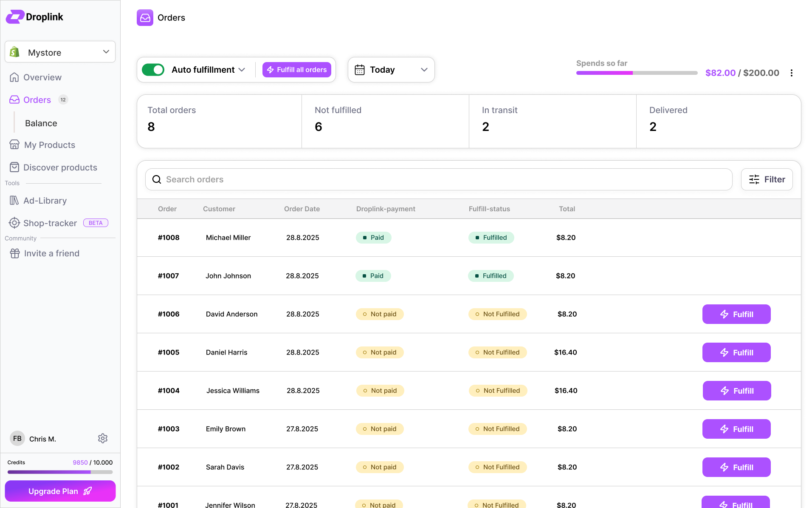
Task: Select Balance submenu item
Action: point(41,123)
